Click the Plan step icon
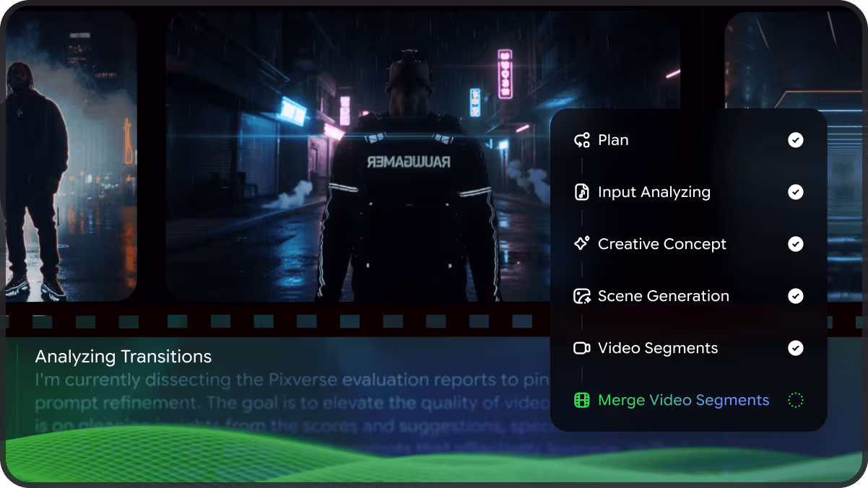This screenshot has height=488, width=868. [x=582, y=140]
